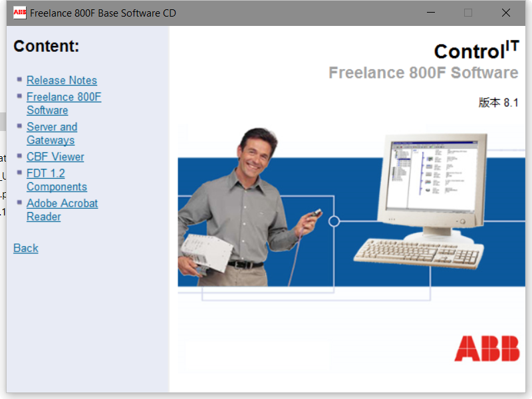The height and width of the screenshot is (399, 532).
Task: Click the 'Content:' heading
Action: coord(46,46)
